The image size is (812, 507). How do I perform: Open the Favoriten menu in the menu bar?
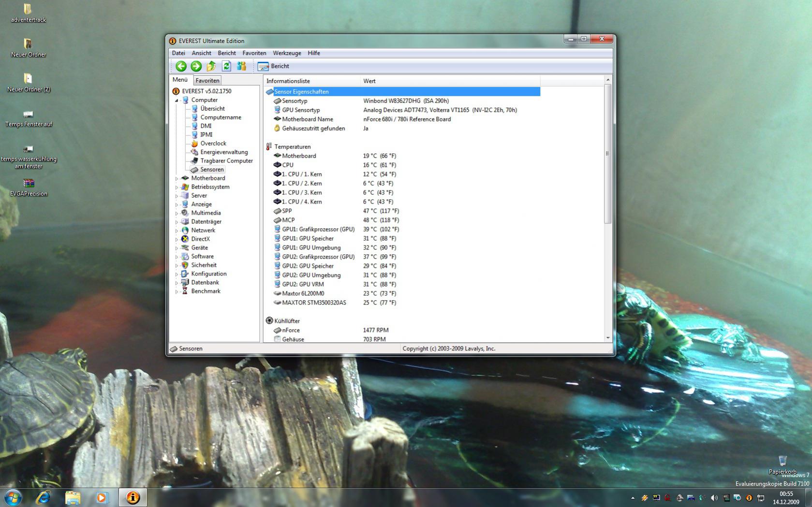coord(254,53)
